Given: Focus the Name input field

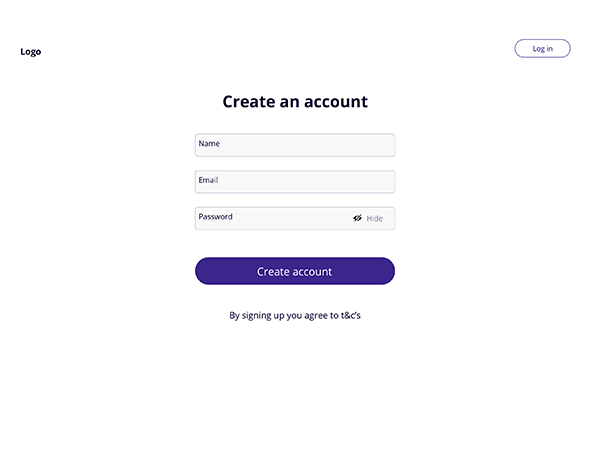Looking at the screenshot, I should (x=294, y=145).
